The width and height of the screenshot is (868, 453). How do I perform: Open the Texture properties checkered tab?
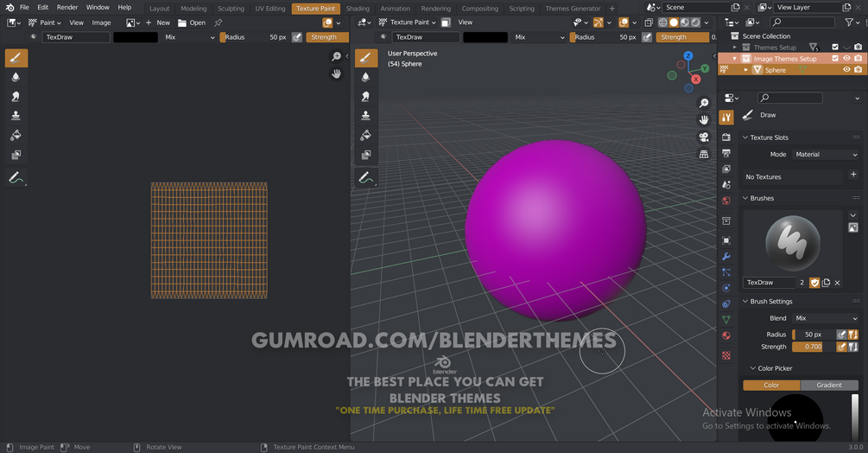point(726,355)
